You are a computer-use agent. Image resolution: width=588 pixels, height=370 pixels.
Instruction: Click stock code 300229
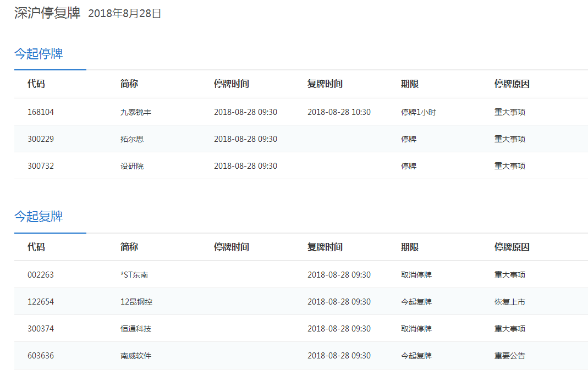[x=41, y=139]
